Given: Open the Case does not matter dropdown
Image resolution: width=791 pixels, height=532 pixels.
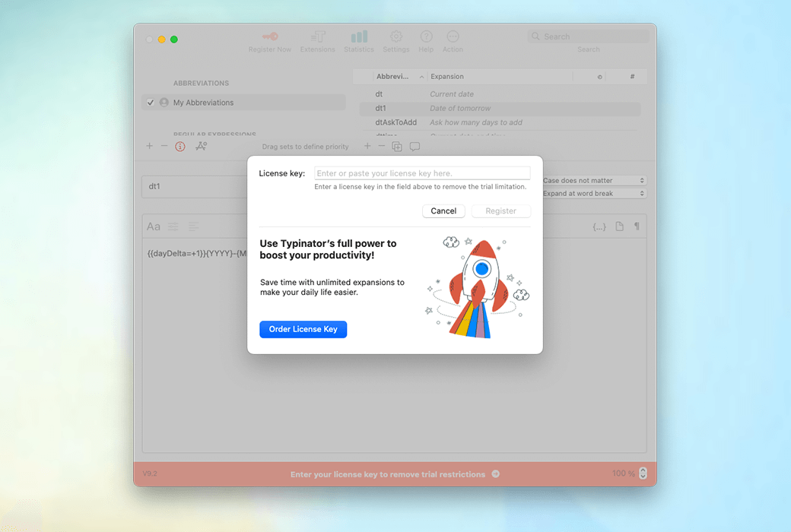Looking at the screenshot, I should pyautogui.click(x=592, y=180).
